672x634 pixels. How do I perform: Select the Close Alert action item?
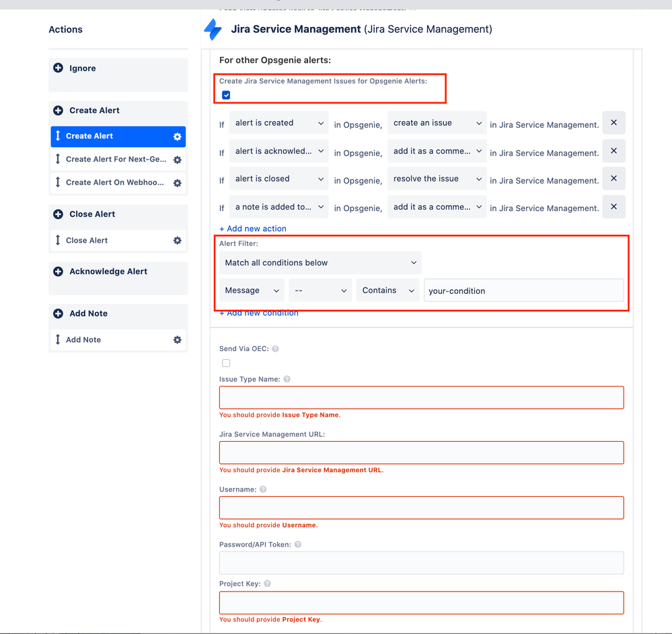coord(118,240)
